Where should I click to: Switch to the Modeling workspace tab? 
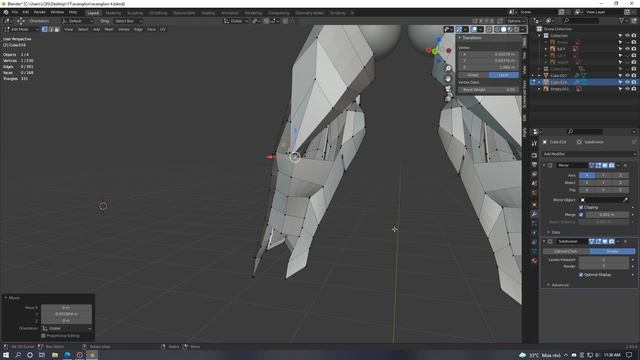(113, 13)
